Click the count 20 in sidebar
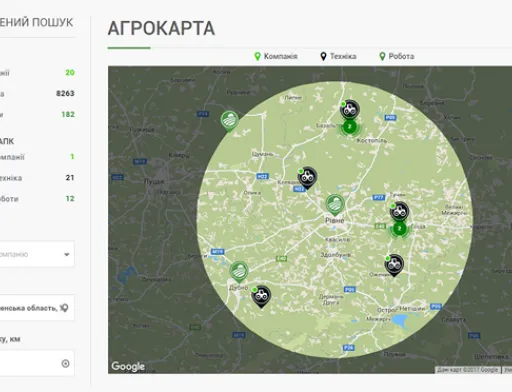Screen dimensions: 512x392 click(x=70, y=72)
